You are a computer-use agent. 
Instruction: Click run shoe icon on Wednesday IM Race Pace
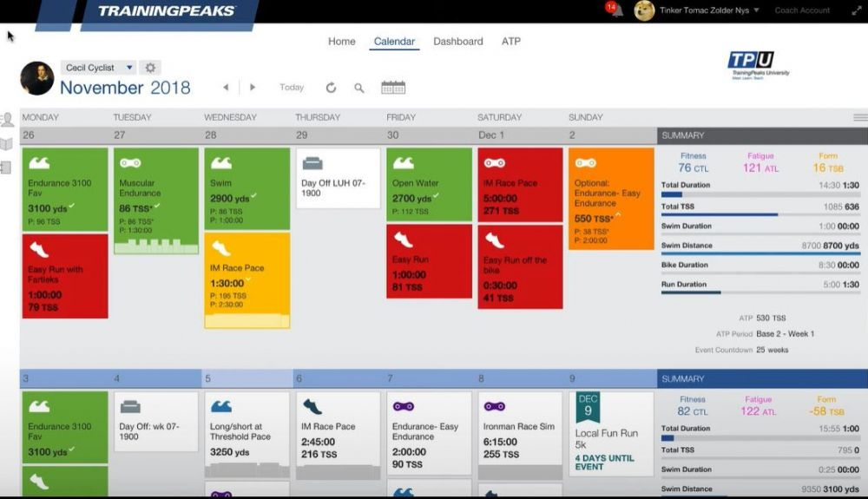coord(220,248)
